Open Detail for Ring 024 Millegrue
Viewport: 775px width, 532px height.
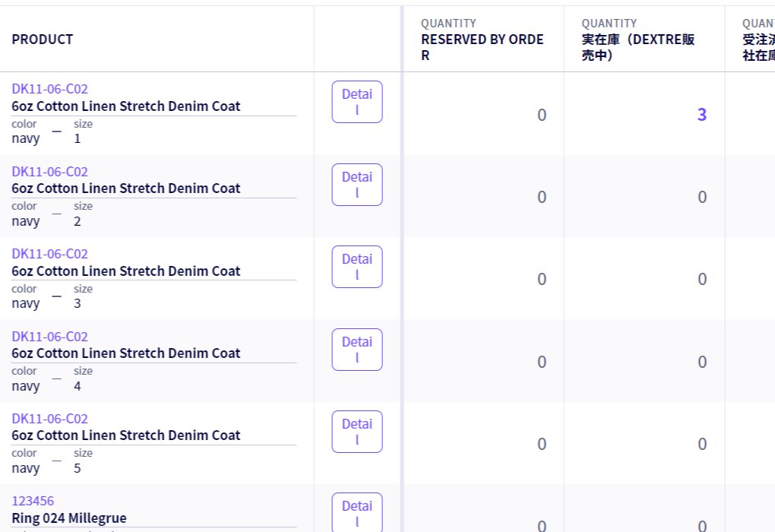point(357,512)
